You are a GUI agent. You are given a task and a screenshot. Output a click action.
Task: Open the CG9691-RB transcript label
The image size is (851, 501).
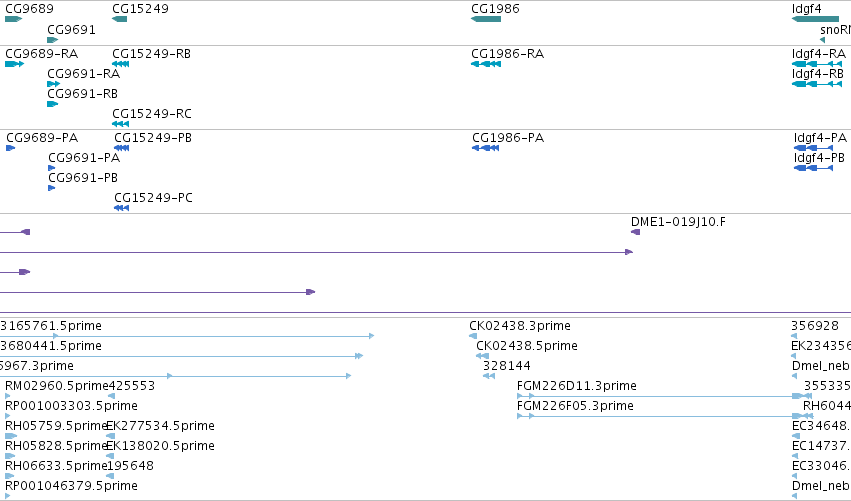click(82, 94)
